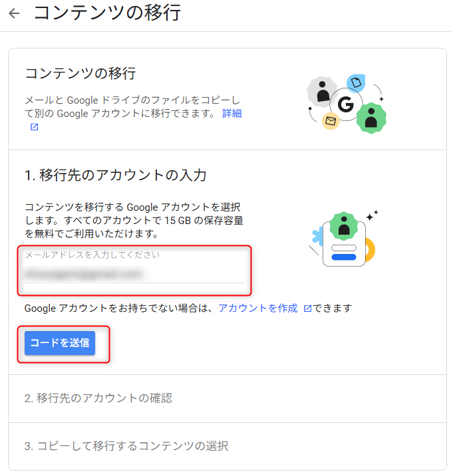Open the 詳細 details link
This screenshot has width=451, height=476.
pos(231,113)
